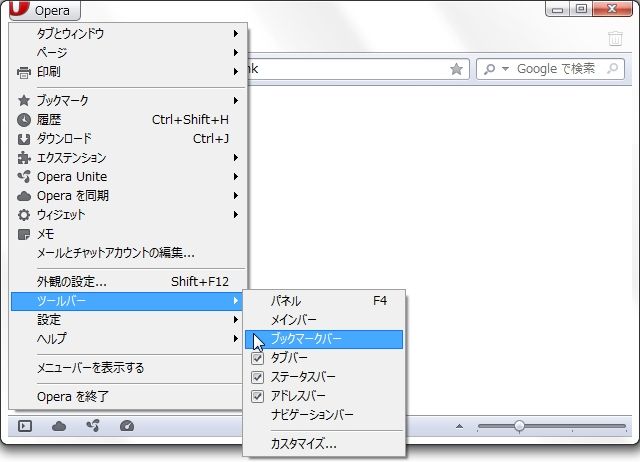Open the ページ menu entry
The image size is (640, 462).
pos(129,53)
